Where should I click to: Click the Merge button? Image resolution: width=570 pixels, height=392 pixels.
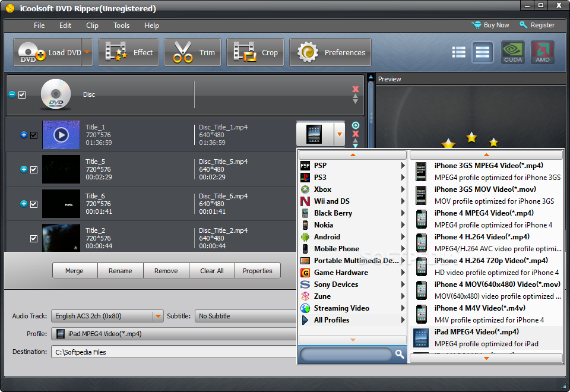(x=75, y=271)
